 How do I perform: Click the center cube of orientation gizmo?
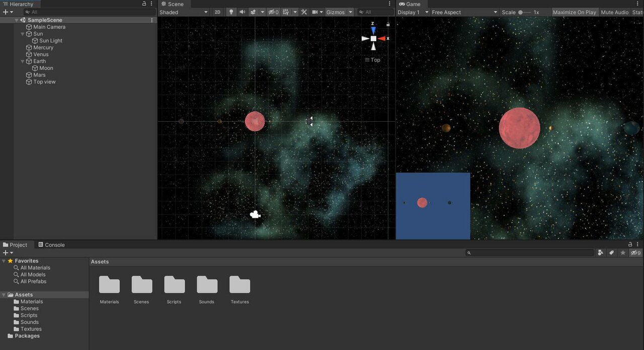coord(373,39)
